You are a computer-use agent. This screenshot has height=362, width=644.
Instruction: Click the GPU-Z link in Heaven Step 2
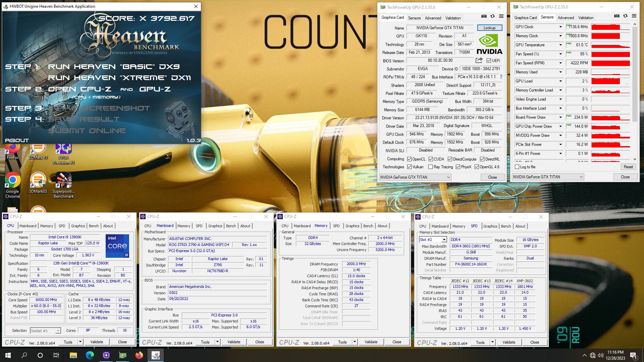155,89
